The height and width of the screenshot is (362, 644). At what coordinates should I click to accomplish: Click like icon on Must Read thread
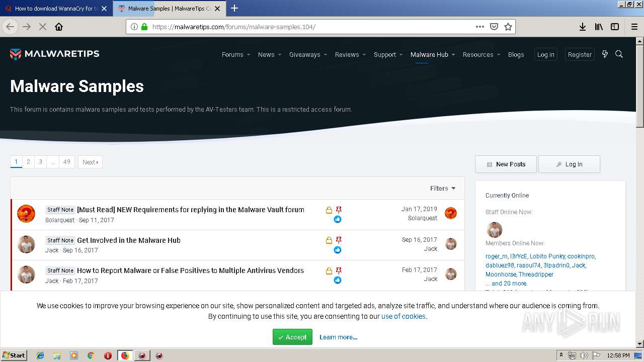point(338,219)
